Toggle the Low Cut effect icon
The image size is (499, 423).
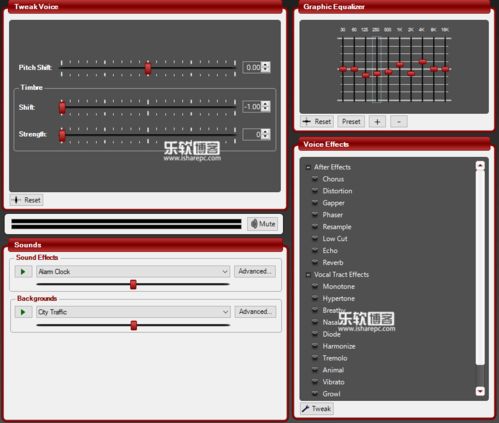point(315,239)
